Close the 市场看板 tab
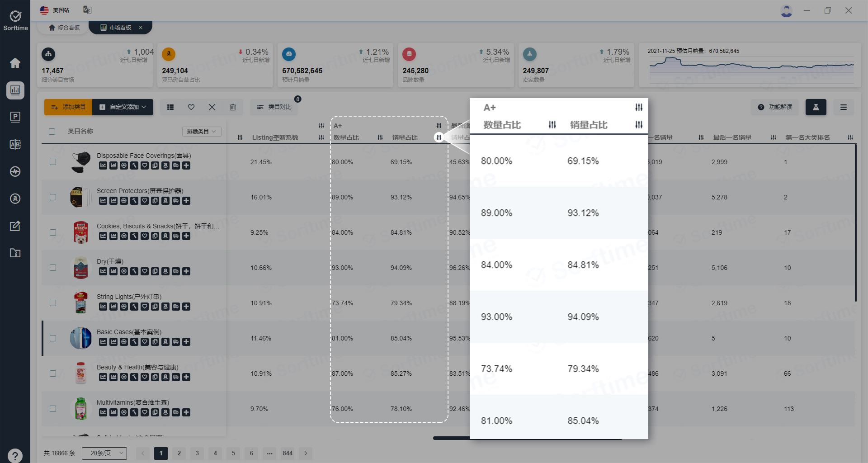Viewport: 868px width, 463px height. click(141, 28)
